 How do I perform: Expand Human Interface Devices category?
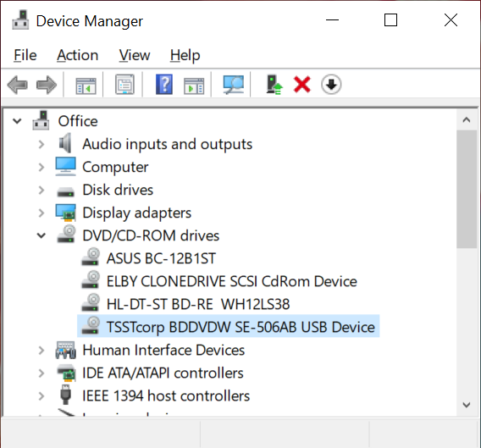pos(41,350)
